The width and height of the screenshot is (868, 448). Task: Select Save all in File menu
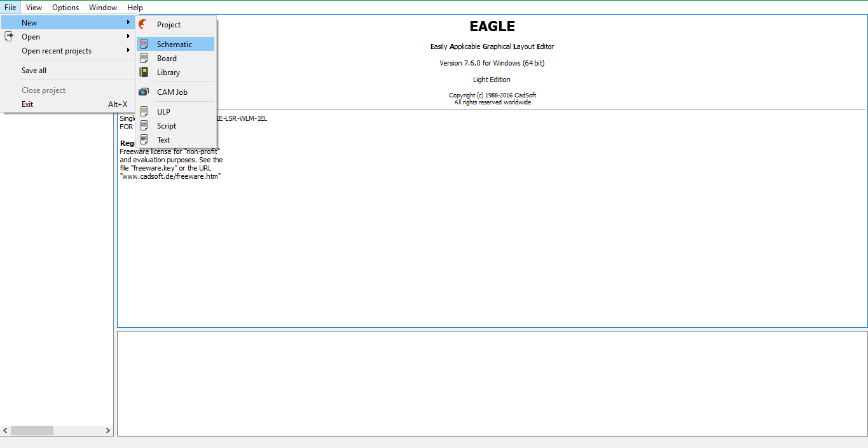click(x=67, y=71)
